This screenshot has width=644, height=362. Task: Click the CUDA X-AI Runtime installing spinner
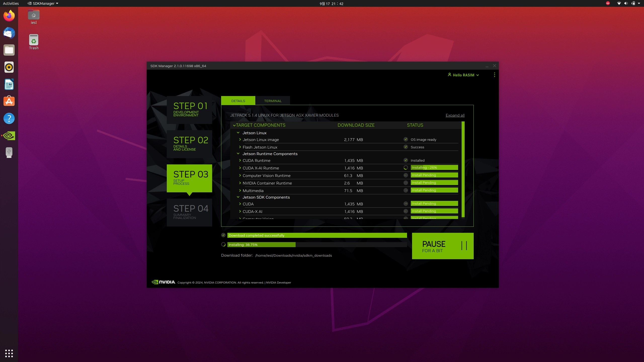(x=406, y=168)
